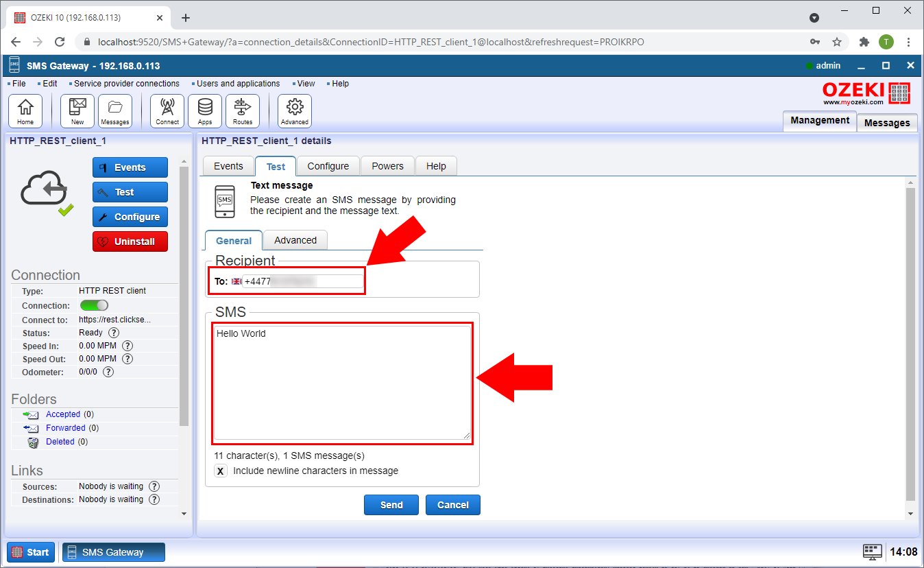The height and width of the screenshot is (568, 924).
Task: Open the Service provider connections menu
Action: (x=126, y=84)
